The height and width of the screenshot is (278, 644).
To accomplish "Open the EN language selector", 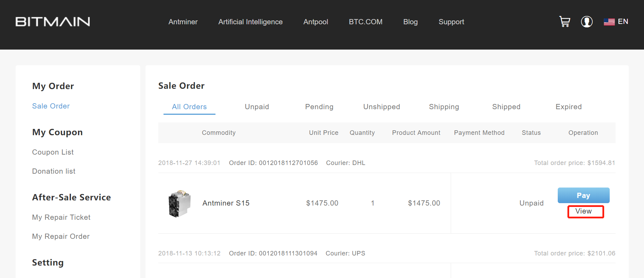I will pyautogui.click(x=623, y=21).
